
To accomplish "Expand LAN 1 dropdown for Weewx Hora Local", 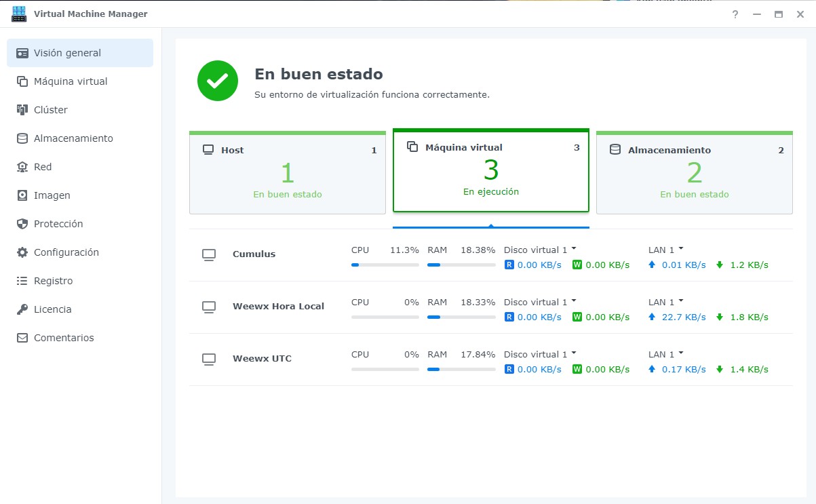I will (x=680, y=301).
